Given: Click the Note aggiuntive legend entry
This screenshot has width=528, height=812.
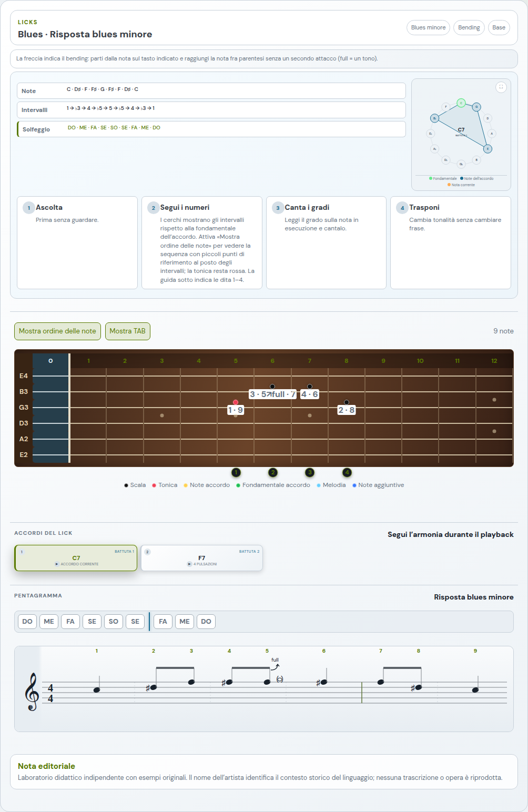Looking at the screenshot, I should click(x=378, y=485).
